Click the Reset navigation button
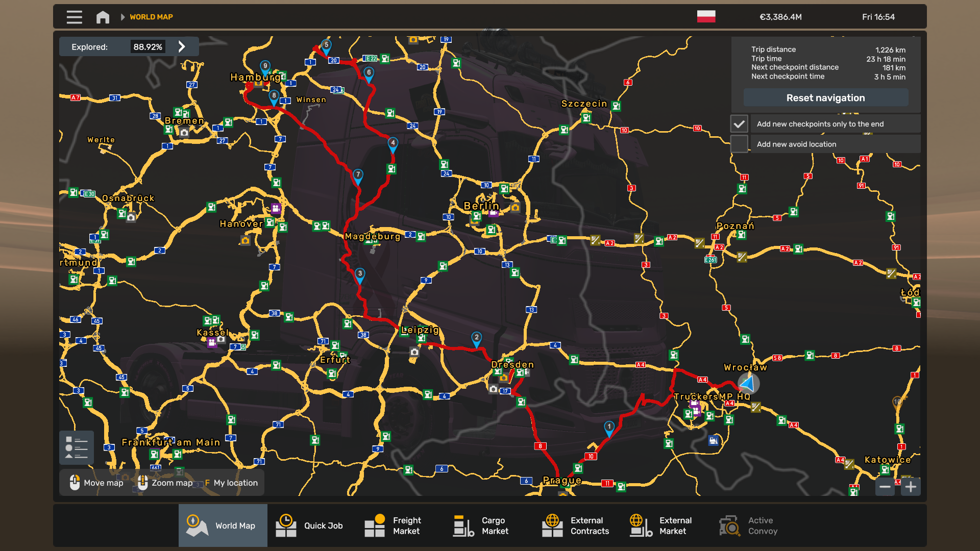The height and width of the screenshot is (551, 980). click(825, 97)
